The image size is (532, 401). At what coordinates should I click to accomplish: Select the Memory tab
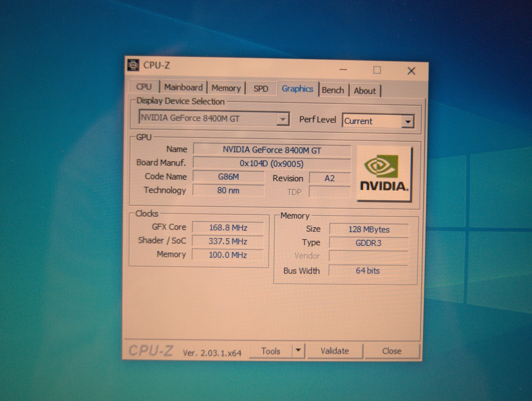(226, 88)
